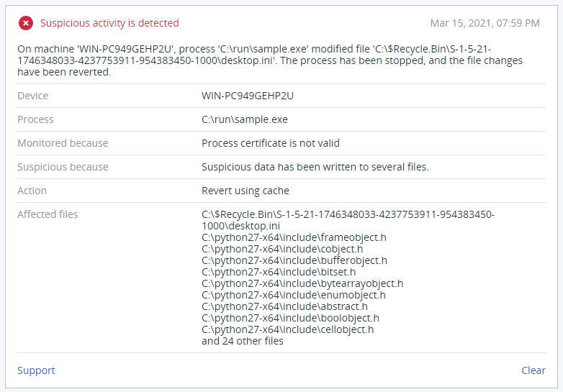Click affected file boolobject.h
The image size is (563, 392).
point(290,318)
